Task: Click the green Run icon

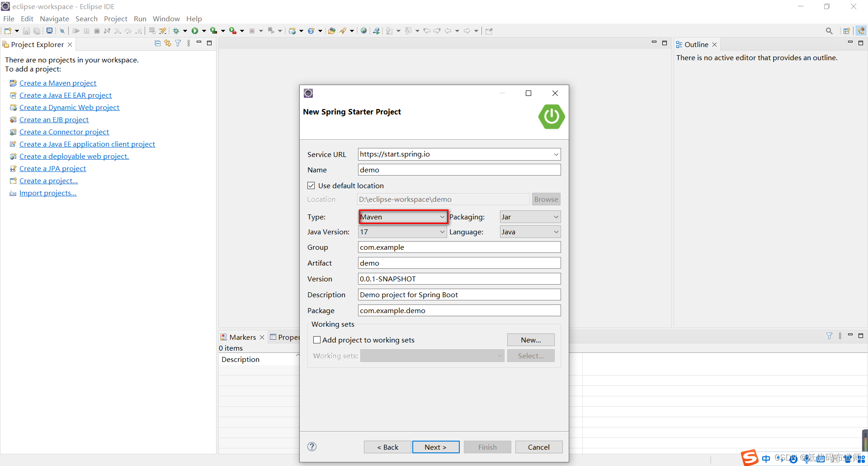Action: click(195, 31)
